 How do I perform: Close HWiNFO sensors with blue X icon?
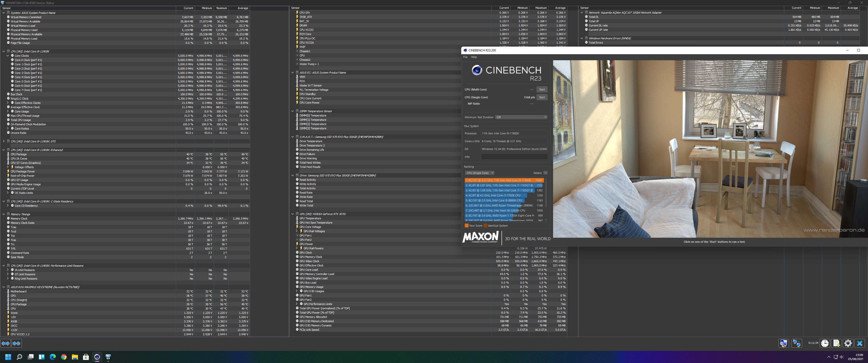coord(860,343)
